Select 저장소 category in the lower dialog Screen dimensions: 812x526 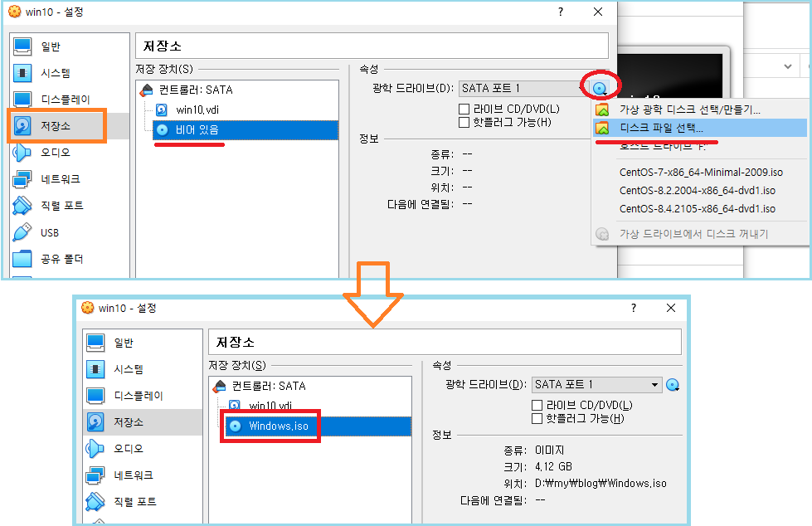[x=143, y=421]
